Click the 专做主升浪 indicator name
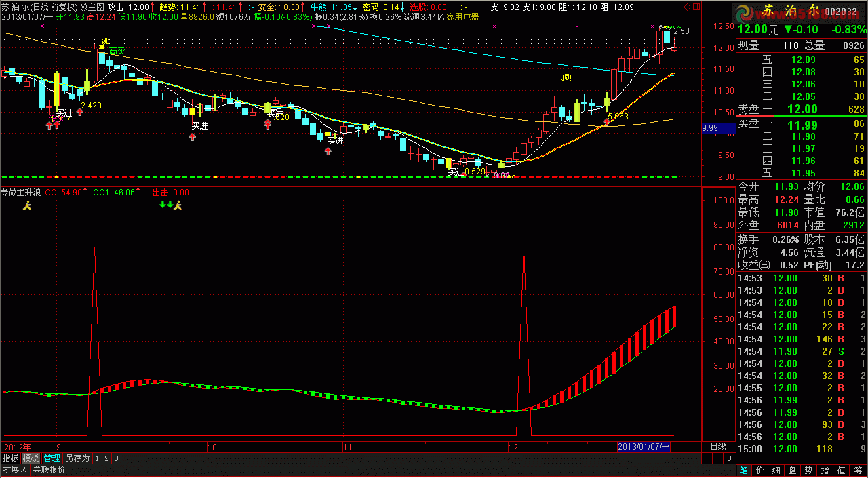This screenshot has width=868, height=478. click(x=22, y=193)
